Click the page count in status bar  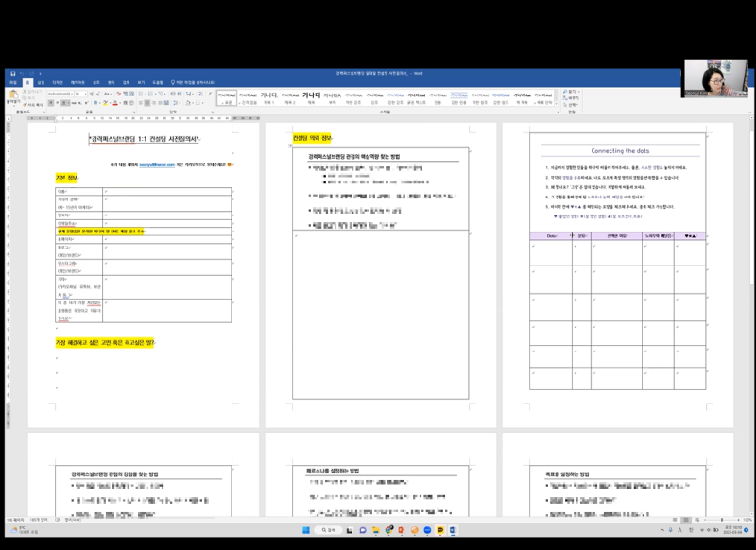pyautogui.click(x=16, y=520)
